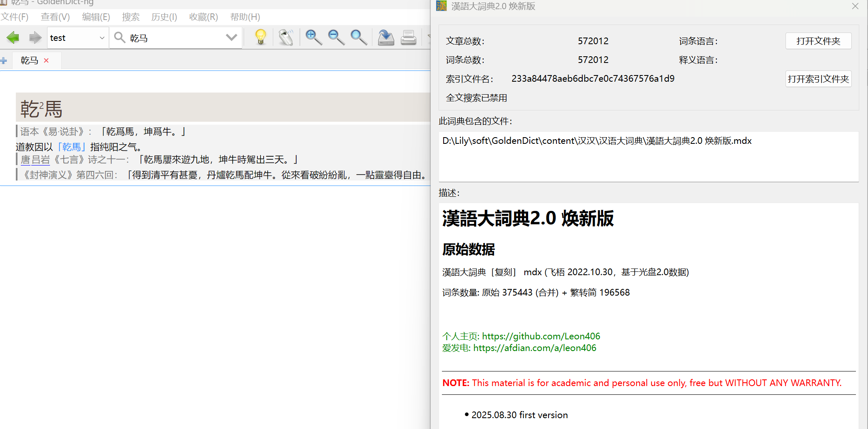Zoom out with the minus magnifier

[336, 38]
